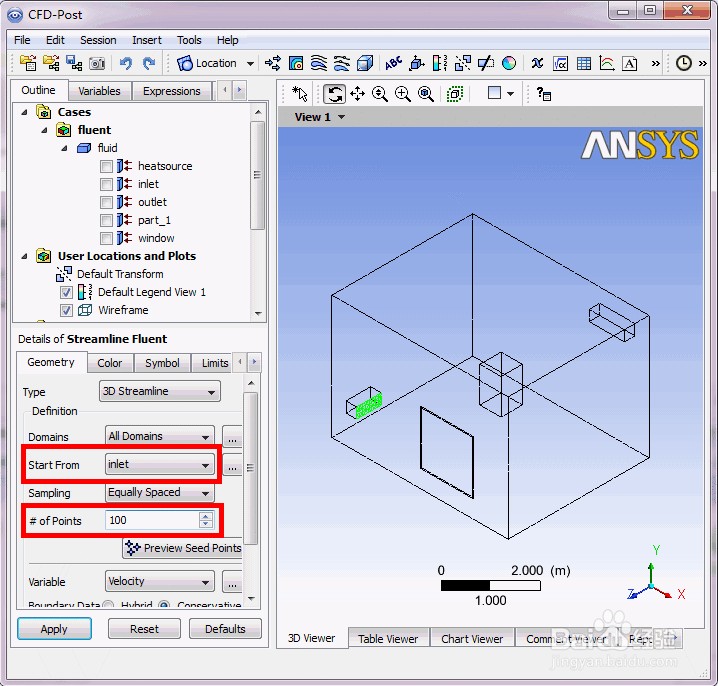This screenshot has width=718, height=686.
Task: Open the Session menu
Action: coord(98,40)
